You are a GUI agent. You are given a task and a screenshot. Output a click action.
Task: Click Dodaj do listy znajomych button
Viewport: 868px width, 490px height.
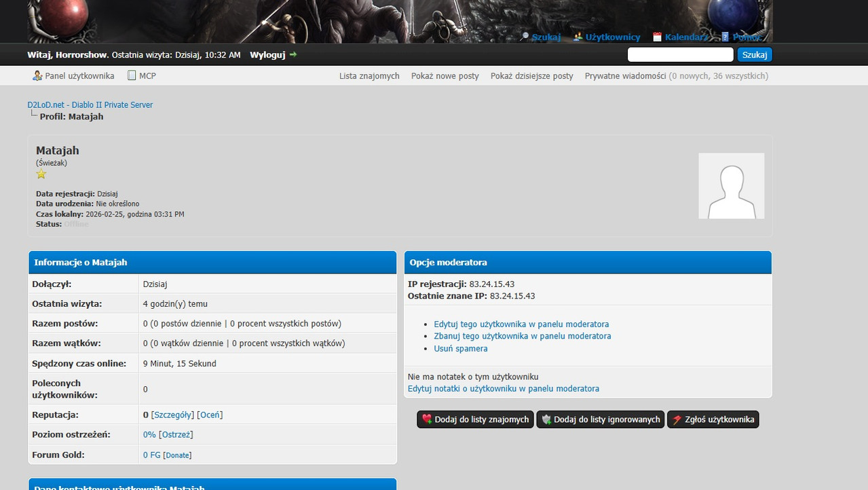tap(475, 419)
